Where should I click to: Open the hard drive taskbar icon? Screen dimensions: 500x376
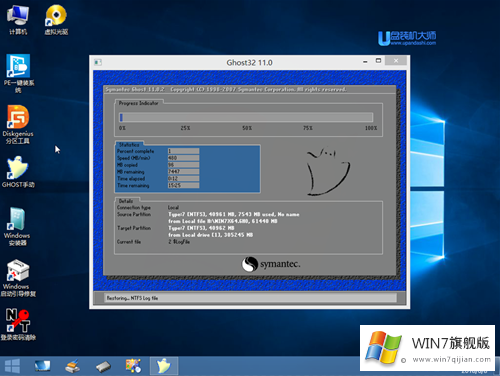103,367
